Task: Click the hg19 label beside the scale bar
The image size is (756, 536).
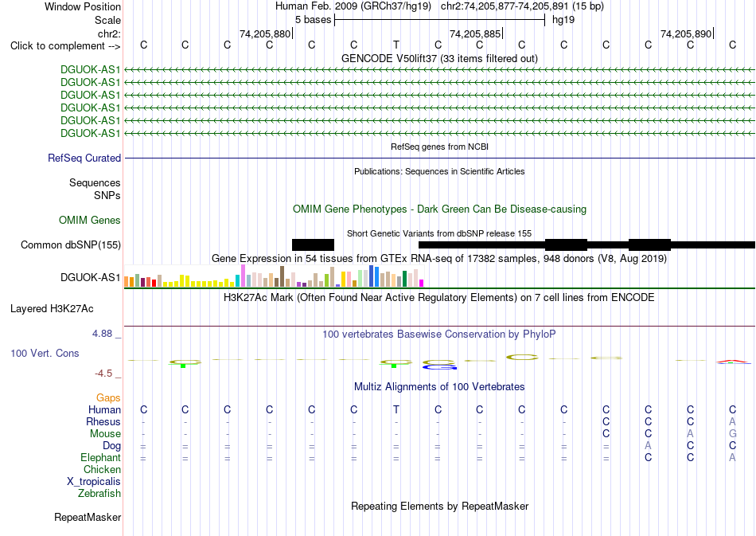Action: [563, 20]
